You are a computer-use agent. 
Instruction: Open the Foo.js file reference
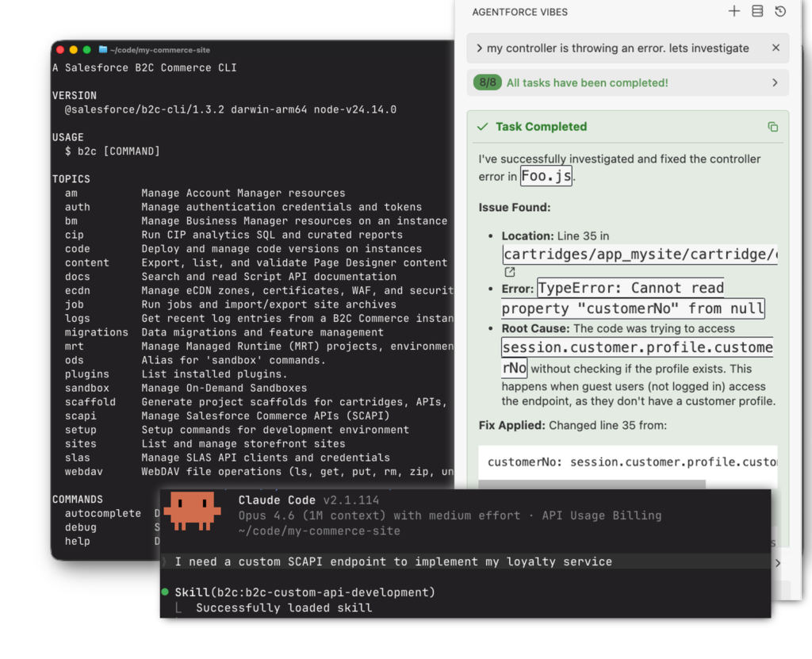pos(546,176)
